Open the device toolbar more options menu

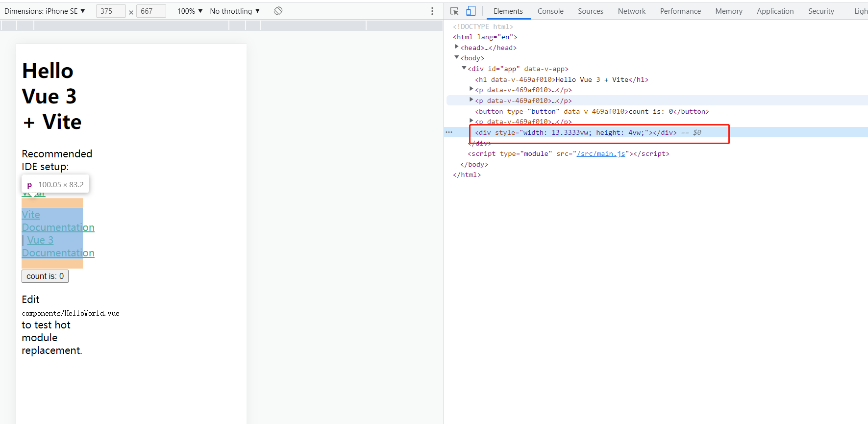point(432,11)
